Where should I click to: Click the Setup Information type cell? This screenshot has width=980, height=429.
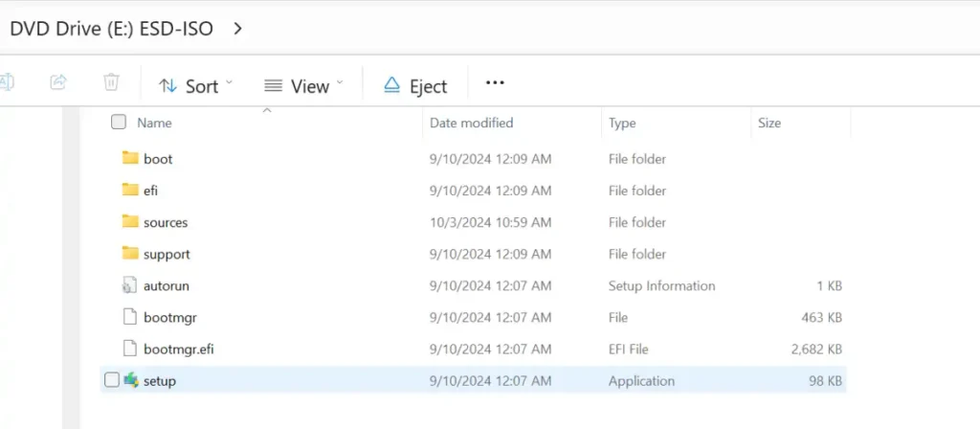pyautogui.click(x=662, y=285)
